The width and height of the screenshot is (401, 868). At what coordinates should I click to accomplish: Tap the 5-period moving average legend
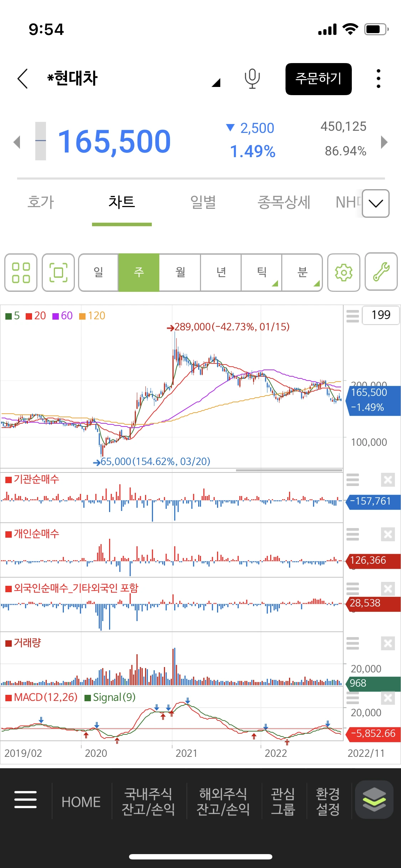[x=12, y=316]
